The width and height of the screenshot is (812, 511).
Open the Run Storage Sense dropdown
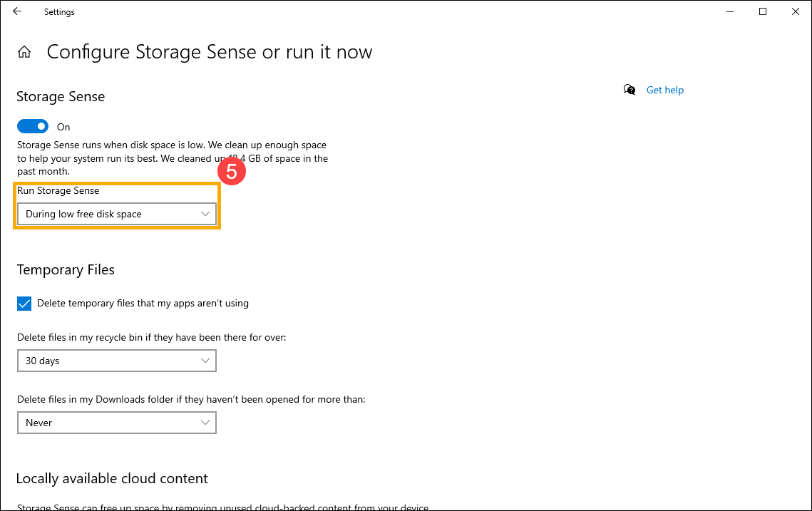click(x=116, y=214)
